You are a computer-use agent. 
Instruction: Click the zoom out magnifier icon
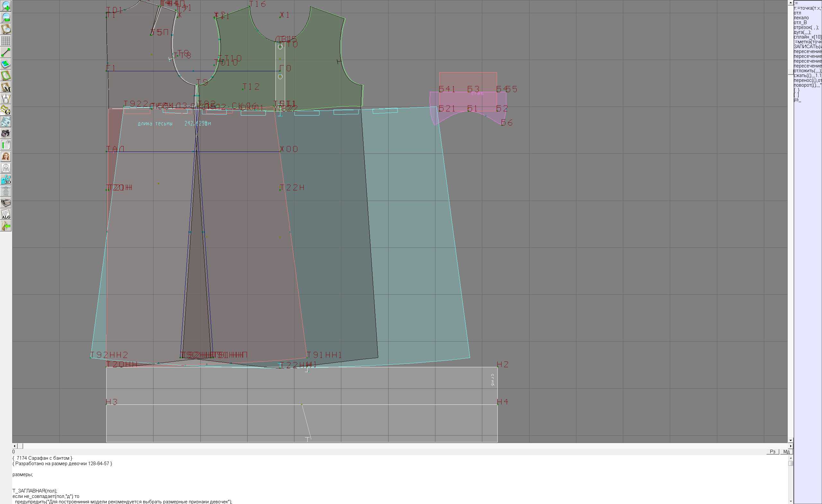6,17
